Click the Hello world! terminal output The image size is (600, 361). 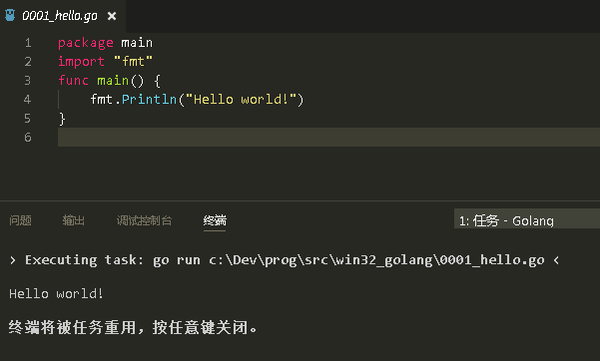(56, 294)
